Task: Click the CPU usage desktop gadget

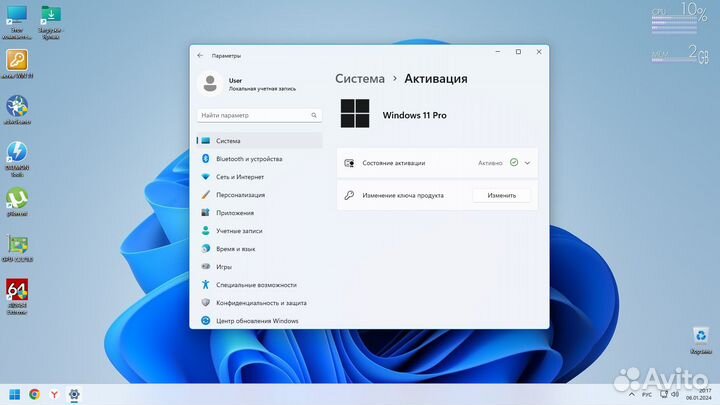Action: click(x=680, y=18)
